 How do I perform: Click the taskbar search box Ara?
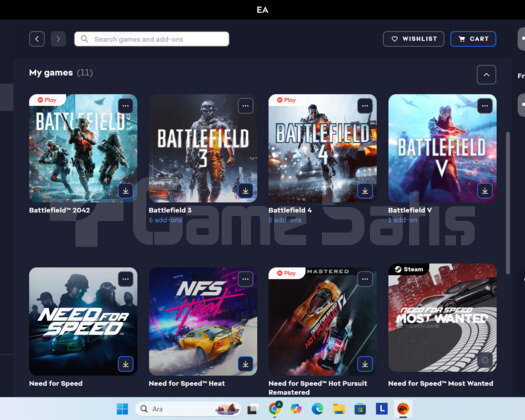(x=188, y=409)
